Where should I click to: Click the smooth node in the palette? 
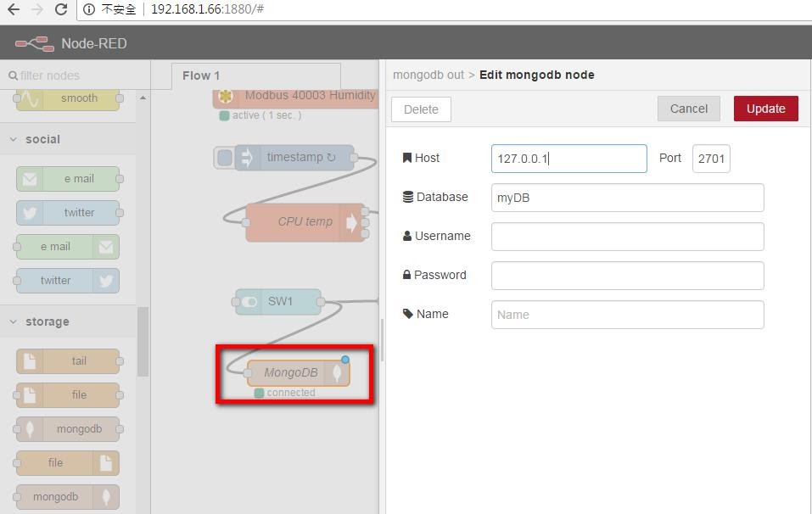(x=68, y=98)
